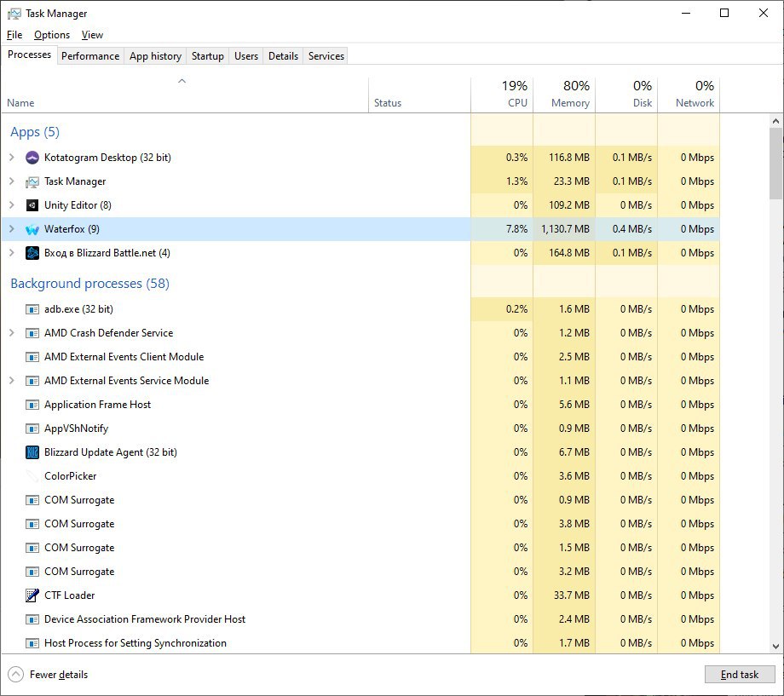Screen dimensions: 784x696
Task: Switch to the Details tab
Action: click(283, 56)
